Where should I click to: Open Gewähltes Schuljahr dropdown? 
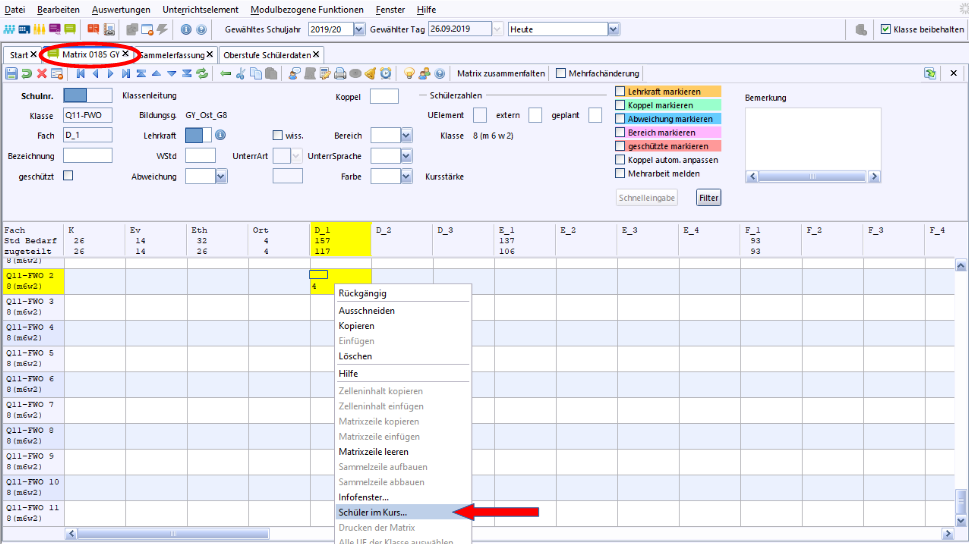coord(359,29)
